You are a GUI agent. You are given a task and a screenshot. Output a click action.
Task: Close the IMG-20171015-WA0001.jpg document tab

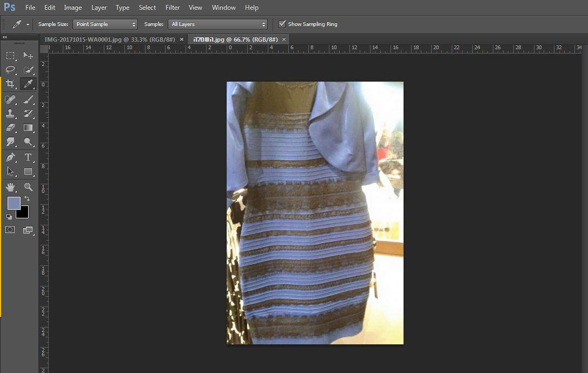pos(182,39)
